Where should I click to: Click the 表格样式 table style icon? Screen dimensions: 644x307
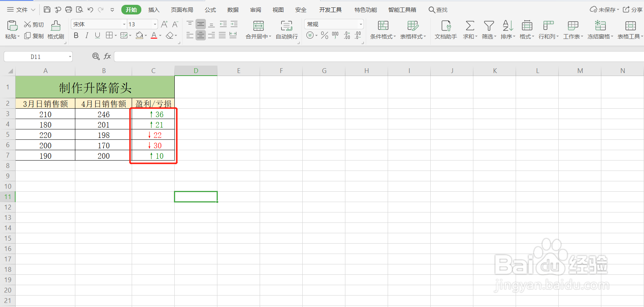(413, 26)
